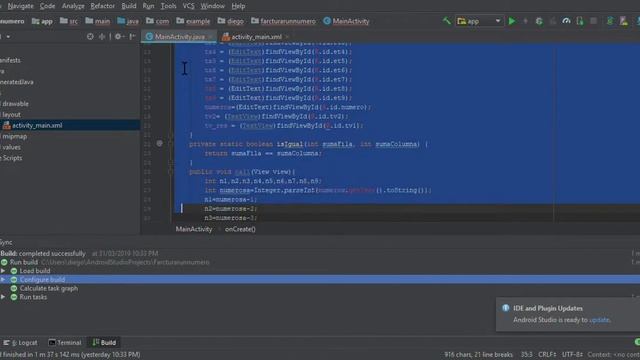The image size is (640, 360).
Task: Open the Run menu
Action: click(x=149, y=6)
